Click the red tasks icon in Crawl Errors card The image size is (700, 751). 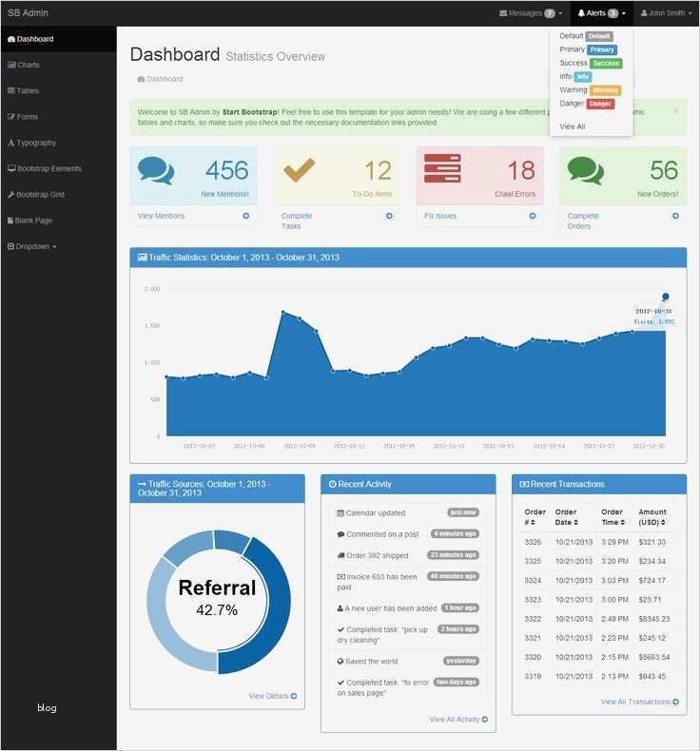[x=442, y=168]
